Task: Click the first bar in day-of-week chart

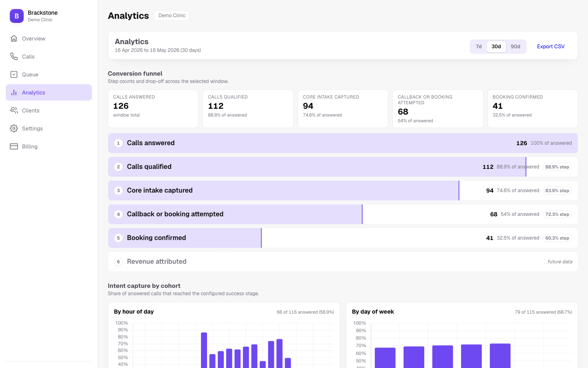Action: point(385,358)
